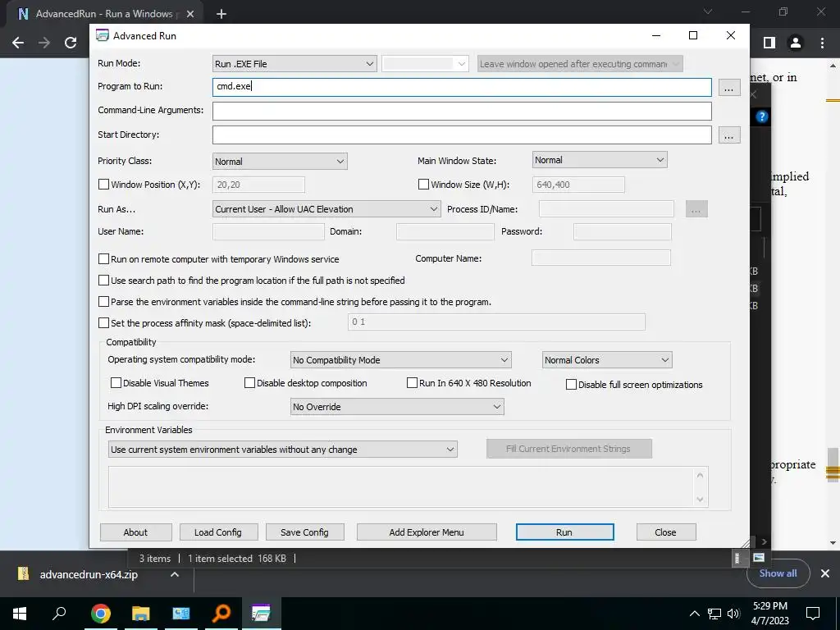Click the About button
The height and width of the screenshot is (630, 840).
136,532
